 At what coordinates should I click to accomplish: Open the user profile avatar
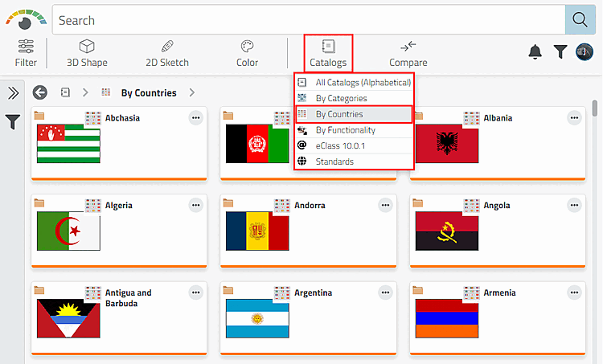coord(585,51)
